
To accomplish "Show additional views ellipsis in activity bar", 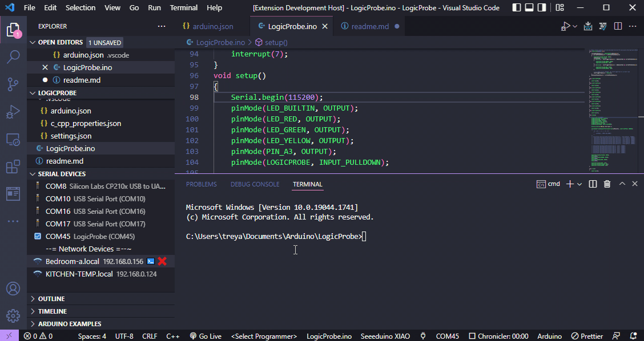I will pos(13,221).
